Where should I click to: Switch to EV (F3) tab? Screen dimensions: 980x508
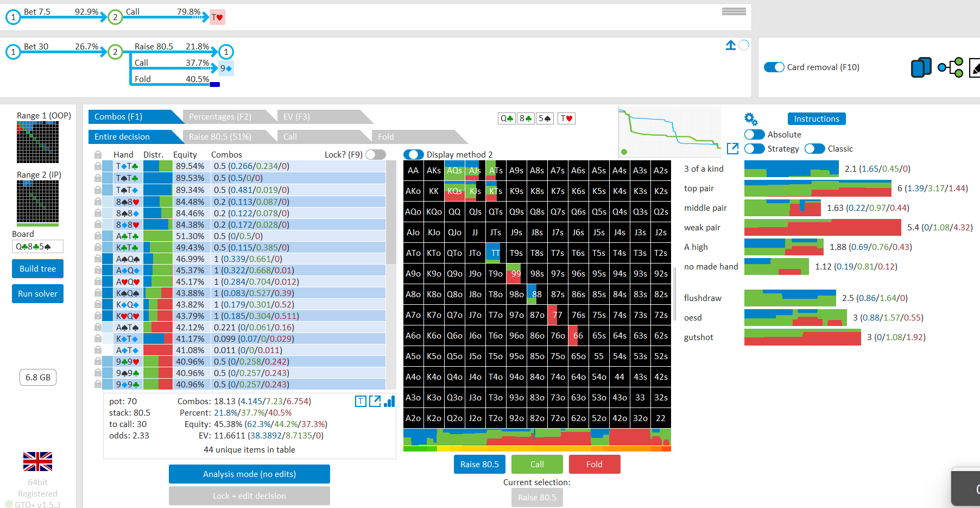click(325, 117)
